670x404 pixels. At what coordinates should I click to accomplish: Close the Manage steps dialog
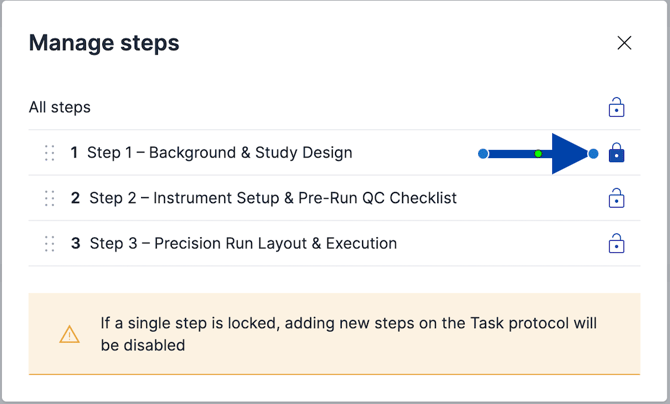(x=624, y=43)
